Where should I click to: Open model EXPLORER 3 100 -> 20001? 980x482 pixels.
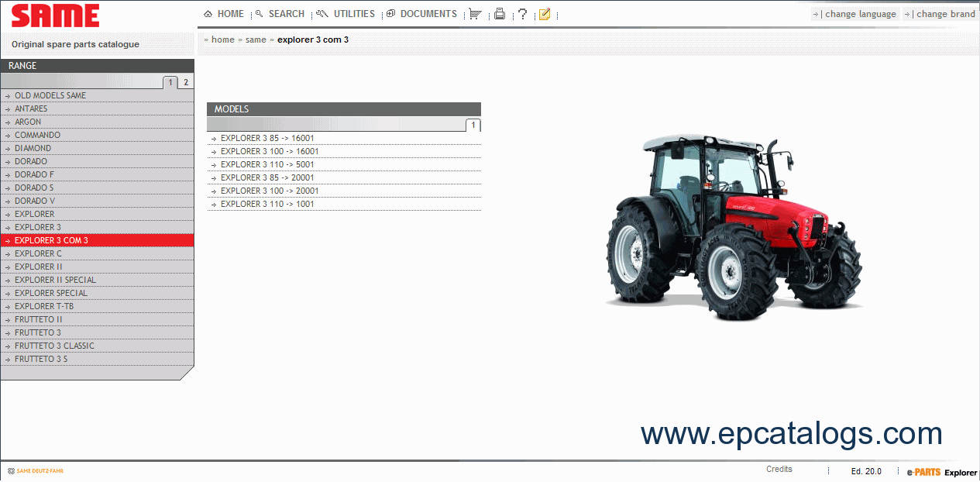coord(344,191)
